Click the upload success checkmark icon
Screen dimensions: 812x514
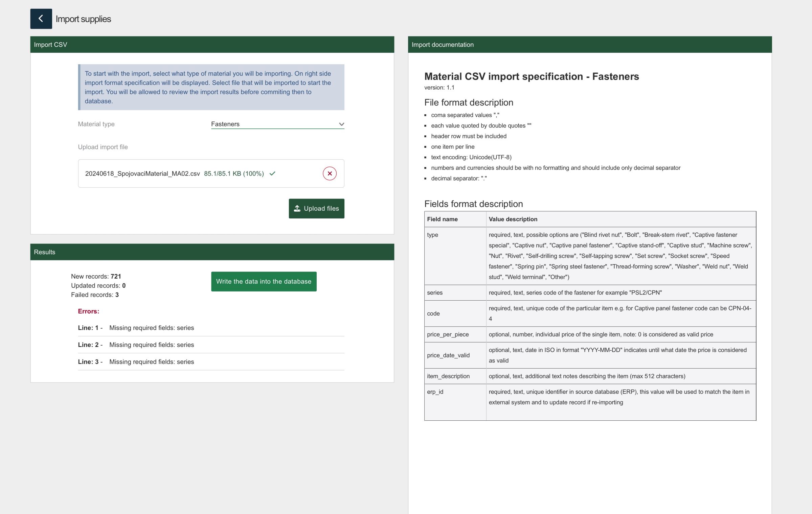(272, 173)
